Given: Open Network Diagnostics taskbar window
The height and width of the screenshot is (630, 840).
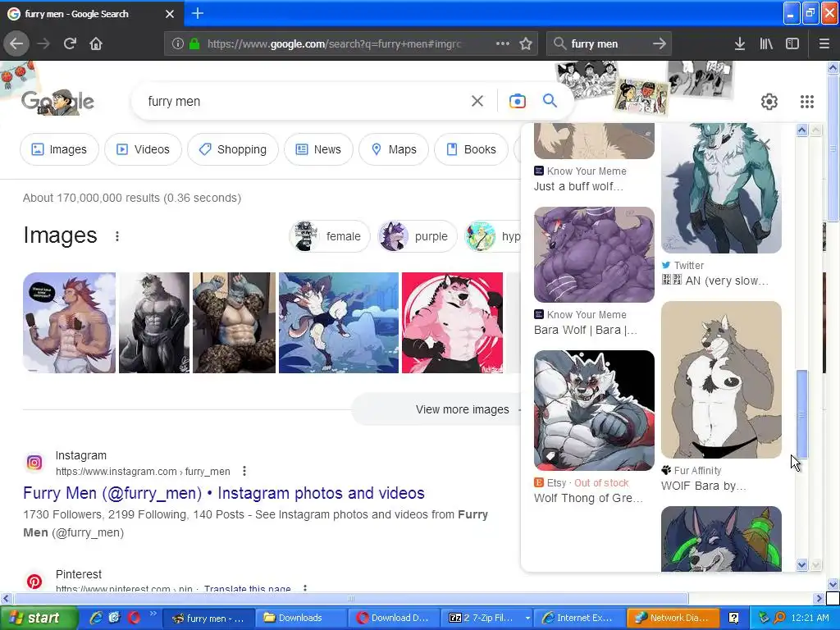Looking at the screenshot, I should pos(672,618).
